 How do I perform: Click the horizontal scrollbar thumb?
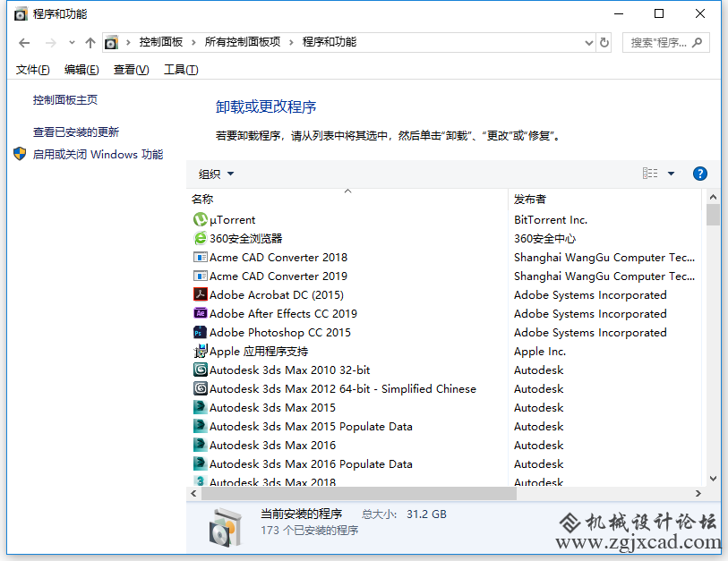[358, 494]
